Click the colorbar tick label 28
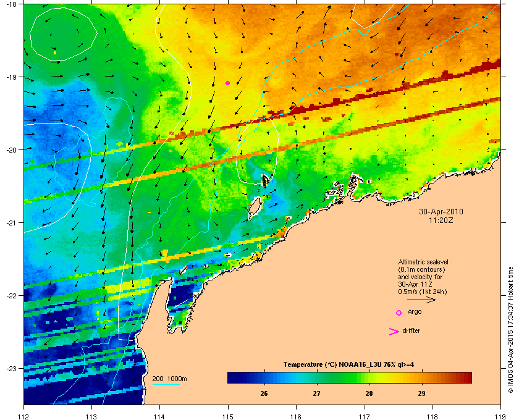519x420 pixels. [x=369, y=393]
